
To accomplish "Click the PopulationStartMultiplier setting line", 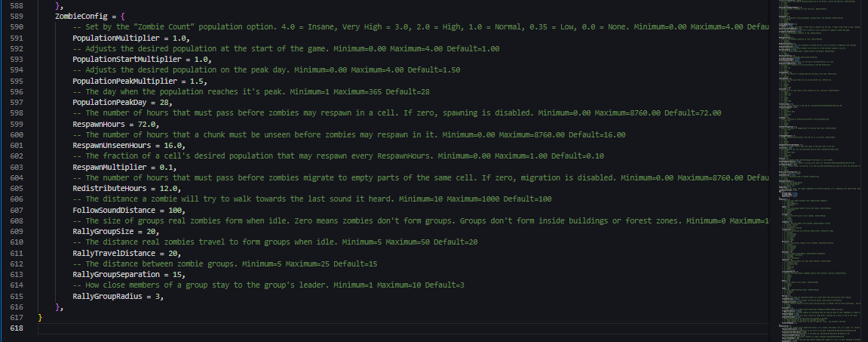I will [x=143, y=60].
